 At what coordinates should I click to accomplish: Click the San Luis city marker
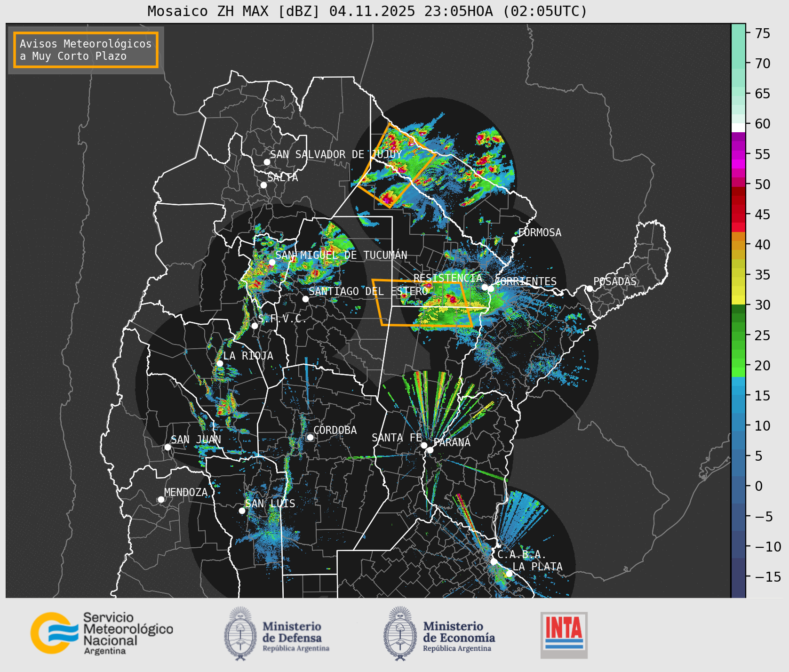[242, 511]
